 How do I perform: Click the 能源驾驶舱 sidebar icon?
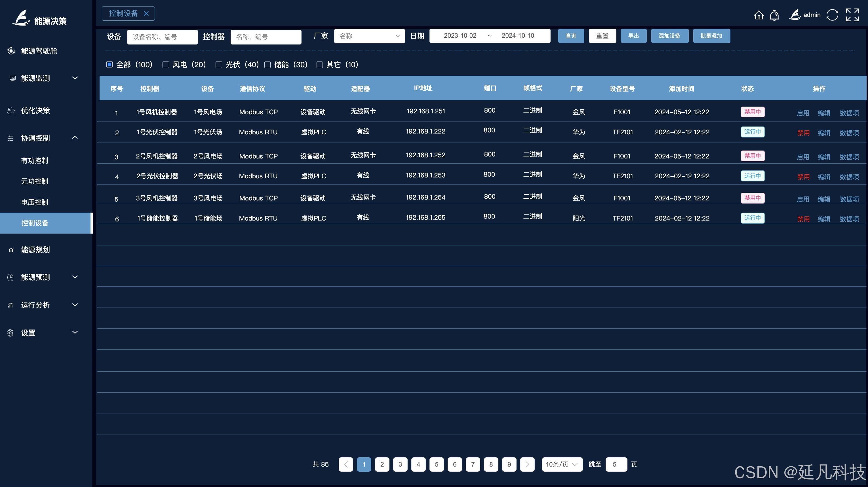[x=11, y=51]
